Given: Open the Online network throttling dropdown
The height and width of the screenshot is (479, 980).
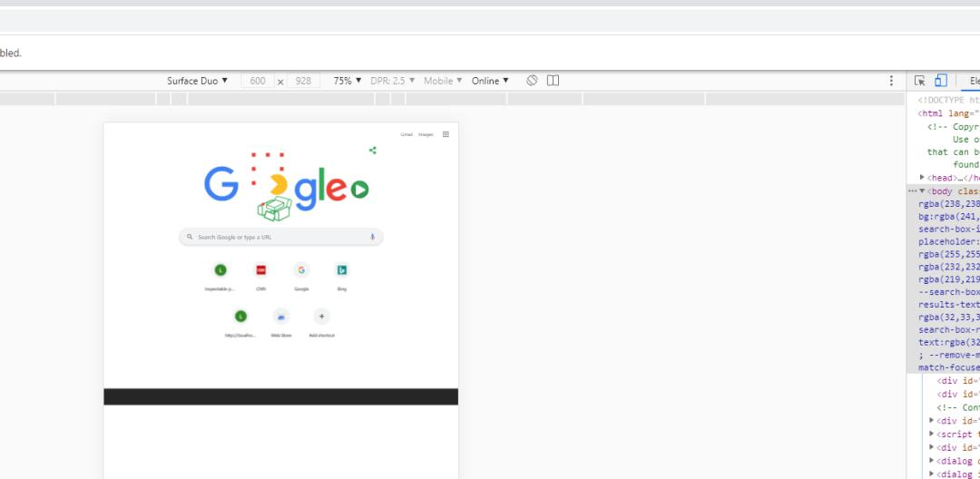Looking at the screenshot, I should click(x=490, y=81).
